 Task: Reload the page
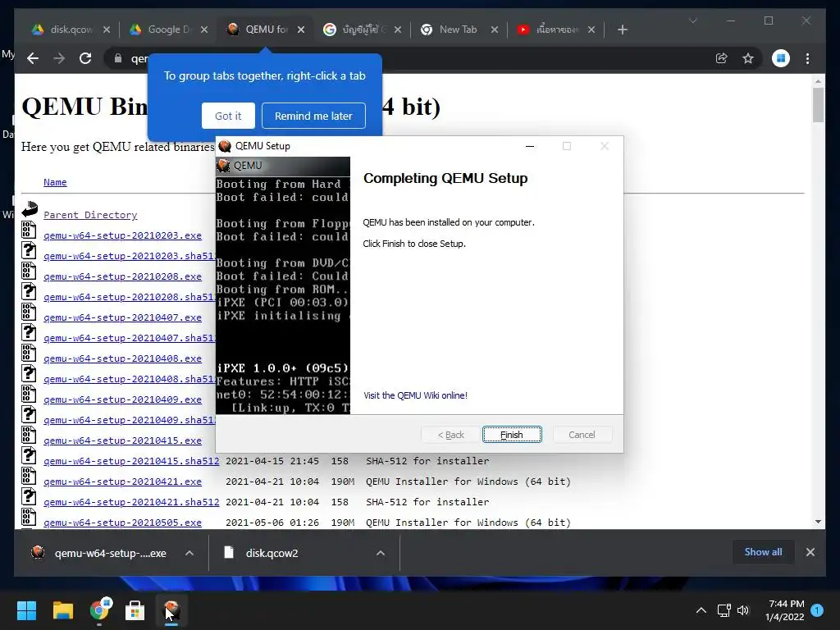tap(85, 58)
